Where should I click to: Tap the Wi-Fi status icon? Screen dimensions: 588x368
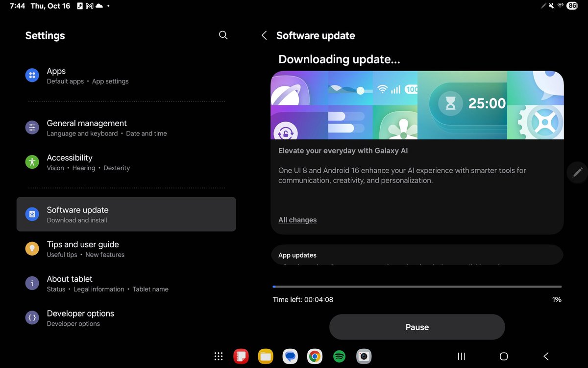click(x=561, y=6)
